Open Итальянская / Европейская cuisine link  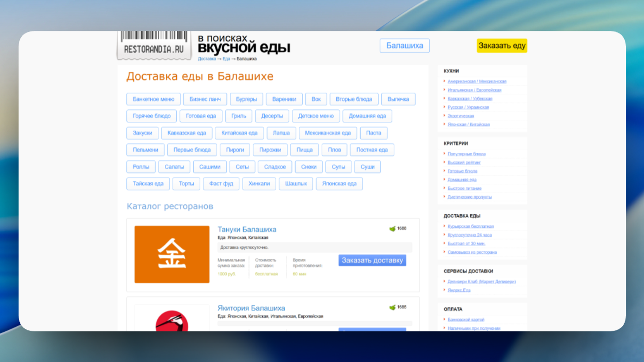coord(474,90)
